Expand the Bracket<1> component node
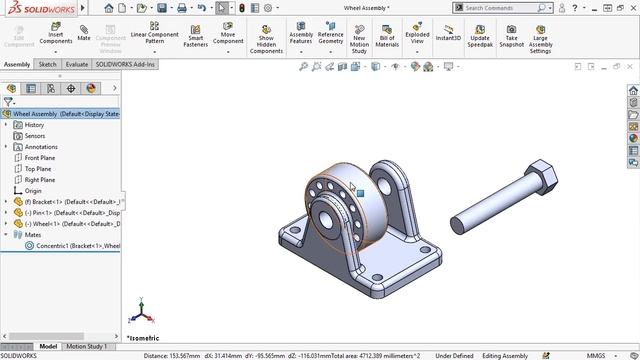The height and width of the screenshot is (360, 640). [6, 202]
